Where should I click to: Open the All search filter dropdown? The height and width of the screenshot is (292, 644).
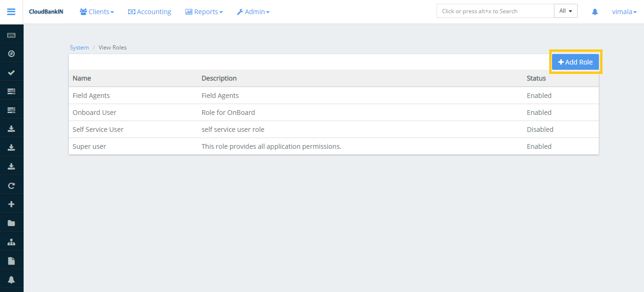[x=565, y=11]
